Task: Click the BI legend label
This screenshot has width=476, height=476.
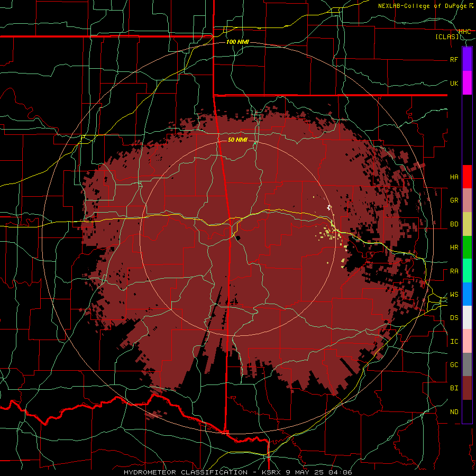Action: (x=454, y=388)
